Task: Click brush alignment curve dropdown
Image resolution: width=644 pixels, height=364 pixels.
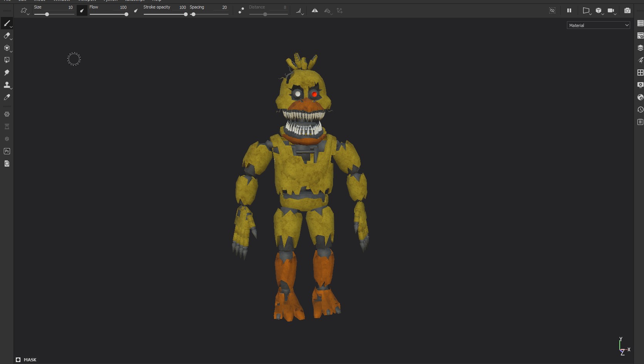Action: (x=299, y=11)
